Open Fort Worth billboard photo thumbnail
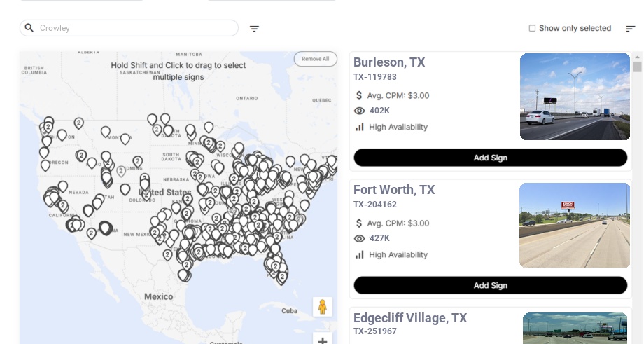The width and height of the screenshot is (644, 344). point(575,225)
